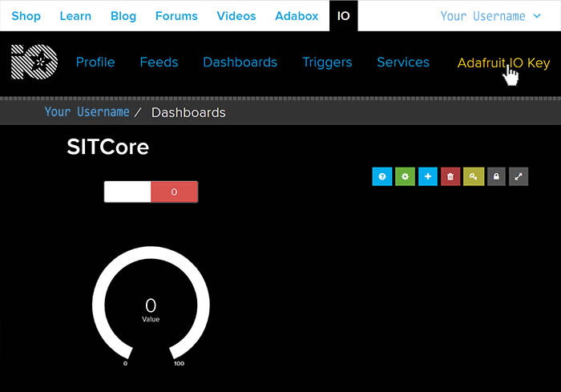Viewport: 561px width, 392px height.
Task: Toggle the SITCore on/off switch block
Action: 151,192
